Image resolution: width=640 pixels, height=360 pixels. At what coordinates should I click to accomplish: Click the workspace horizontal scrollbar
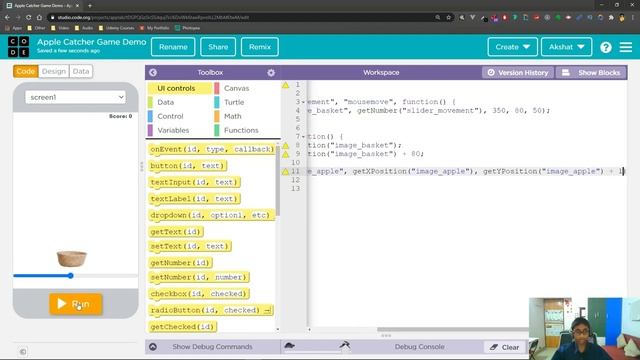(x=452, y=329)
